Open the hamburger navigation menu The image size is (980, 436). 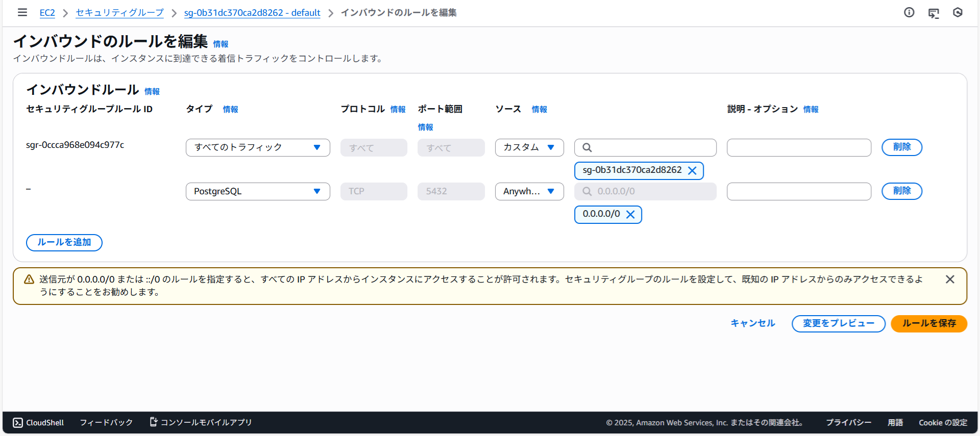pyautogui.click(x=22, y=12)
